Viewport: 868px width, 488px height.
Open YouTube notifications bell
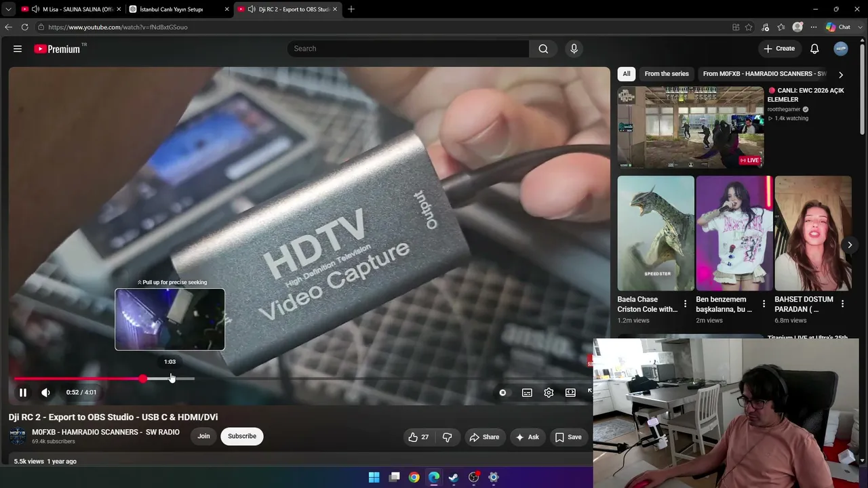pyautogui.click(x=814, y=49)
